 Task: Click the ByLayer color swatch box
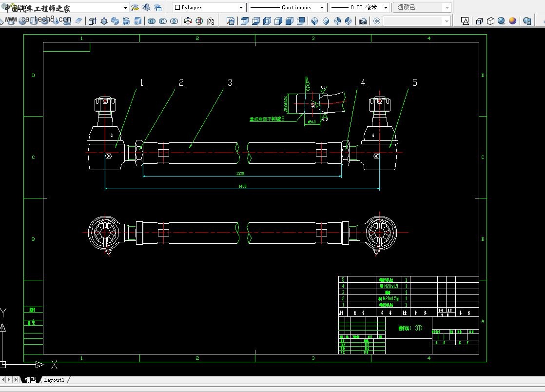pos(177,7)
